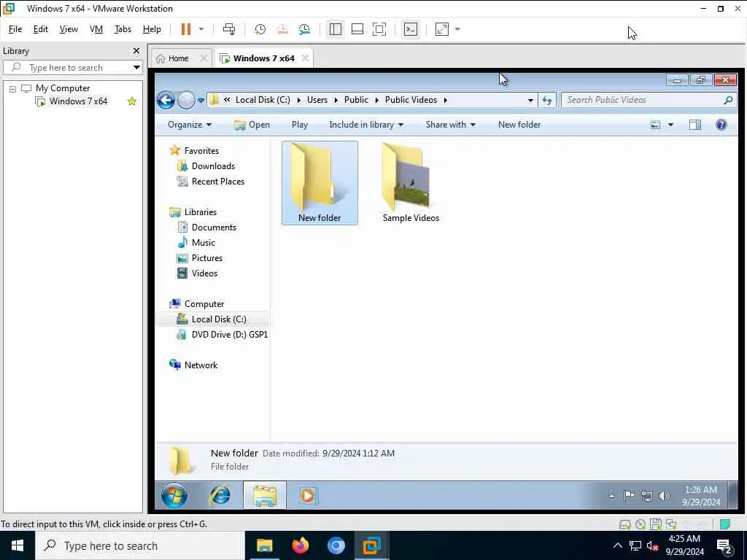Viewport: 747px width, 560px height.
Task: Enter full screen mode icon
Action: click(x=379, y=29)
